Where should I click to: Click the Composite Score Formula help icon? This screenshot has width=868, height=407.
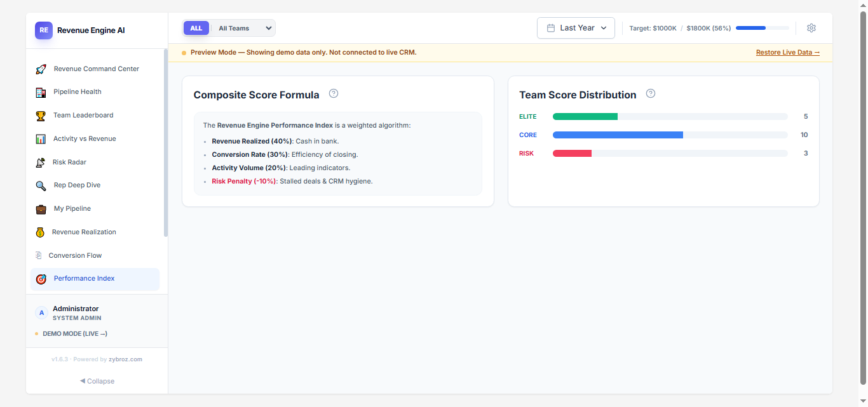coord(334,93)
